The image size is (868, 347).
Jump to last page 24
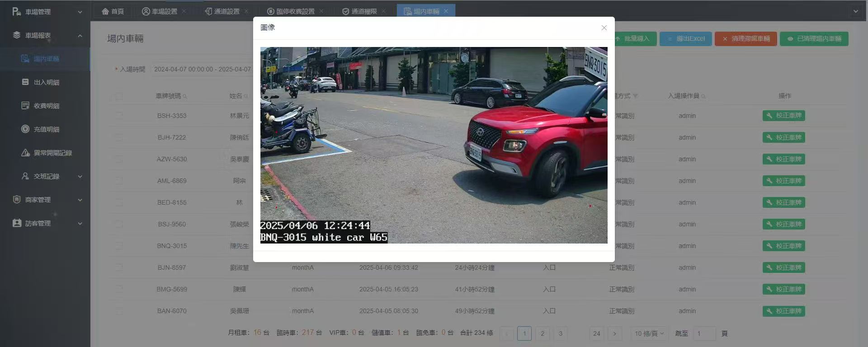(x=597, y=333)
